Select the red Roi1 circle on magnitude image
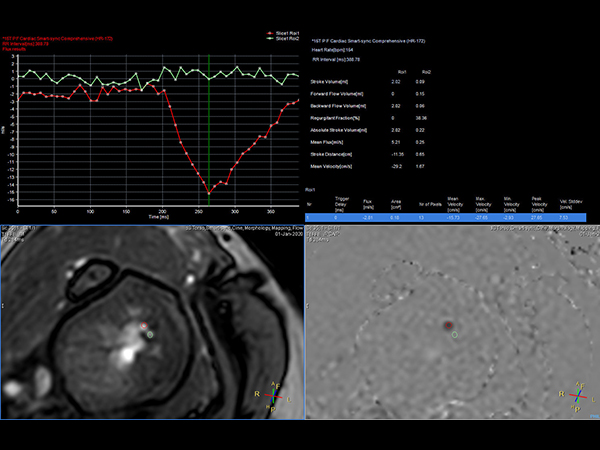 point(144,326)
